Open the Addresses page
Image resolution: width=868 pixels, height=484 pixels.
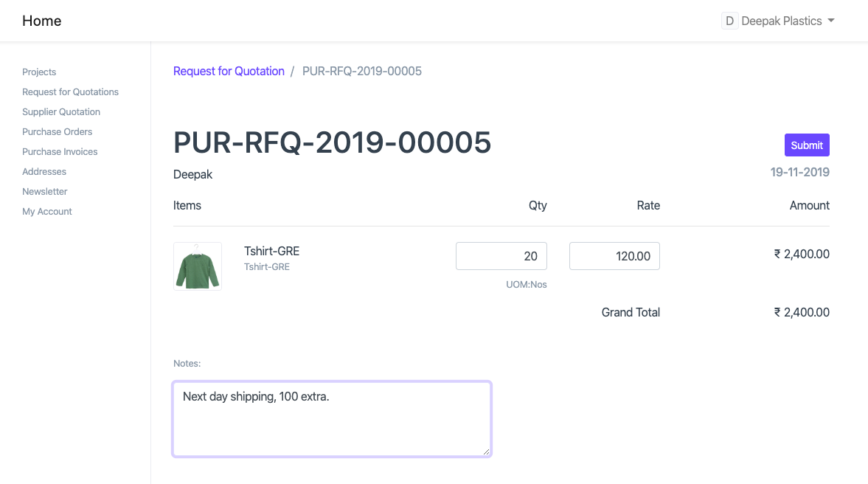point(44,171)
